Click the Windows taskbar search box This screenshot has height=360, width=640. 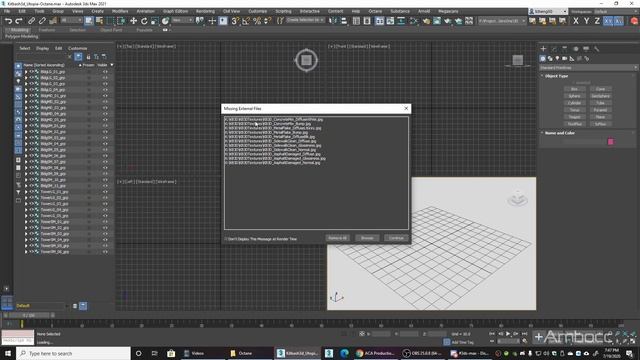point(73,353)
